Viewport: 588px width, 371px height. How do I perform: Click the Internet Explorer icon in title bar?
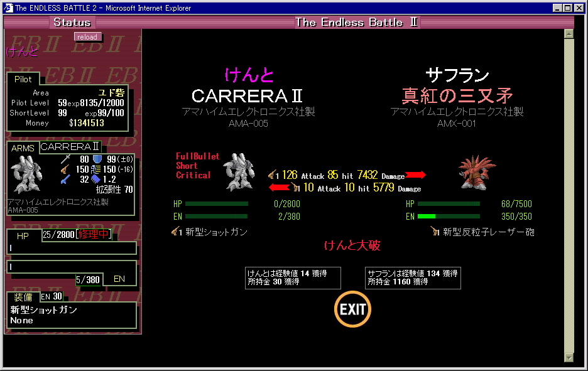coord(8,8)
